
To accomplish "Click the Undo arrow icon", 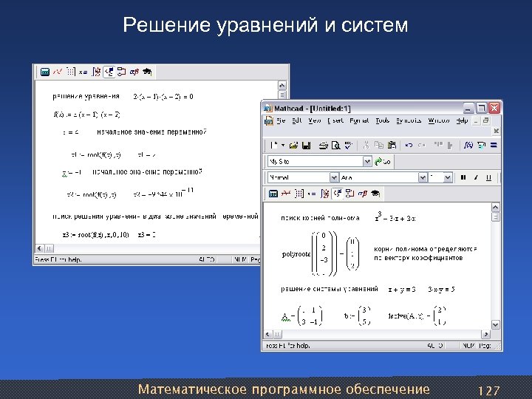I will click(409, 146).
